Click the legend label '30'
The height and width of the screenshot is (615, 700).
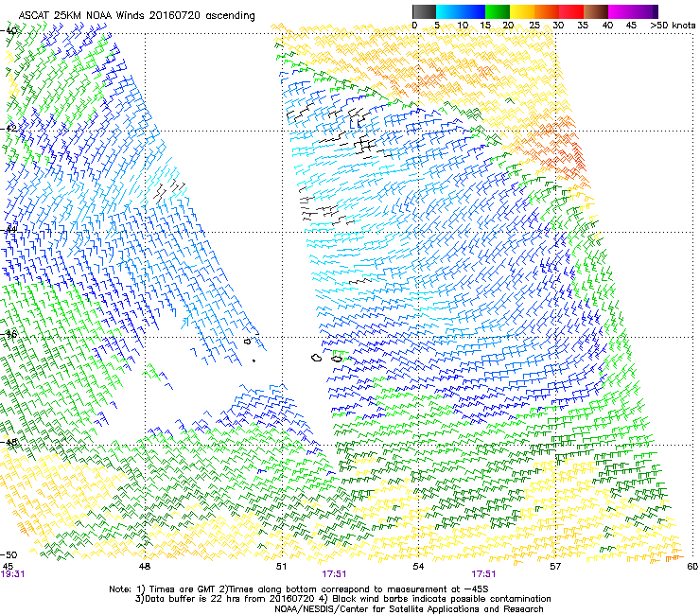coord(558,26)
